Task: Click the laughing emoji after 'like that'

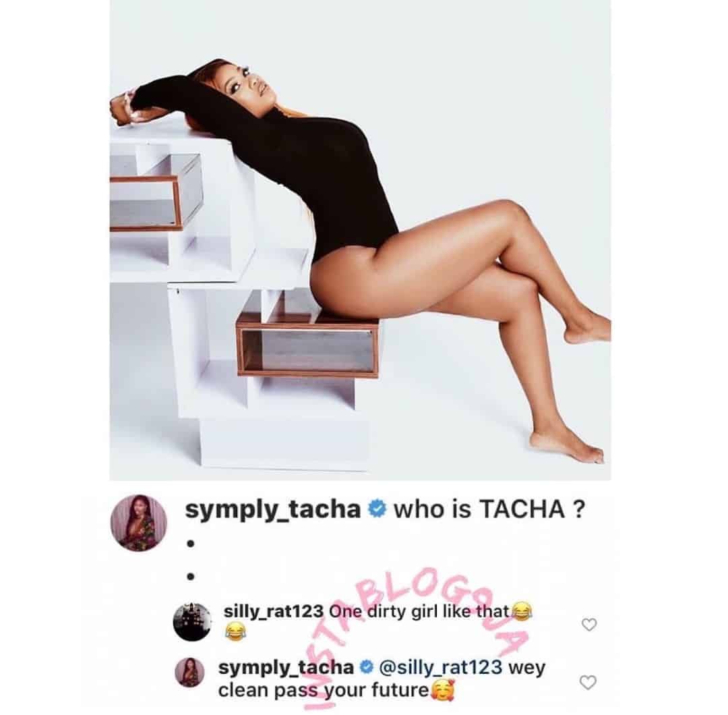Action: 521,612
